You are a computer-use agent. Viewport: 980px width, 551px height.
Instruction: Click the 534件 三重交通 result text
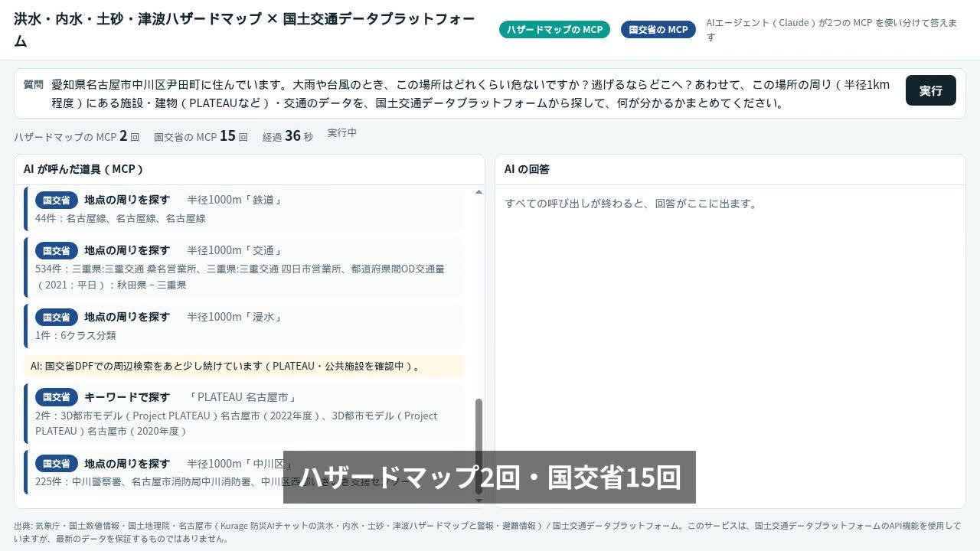pyautogui.click(x=240, y=277)
